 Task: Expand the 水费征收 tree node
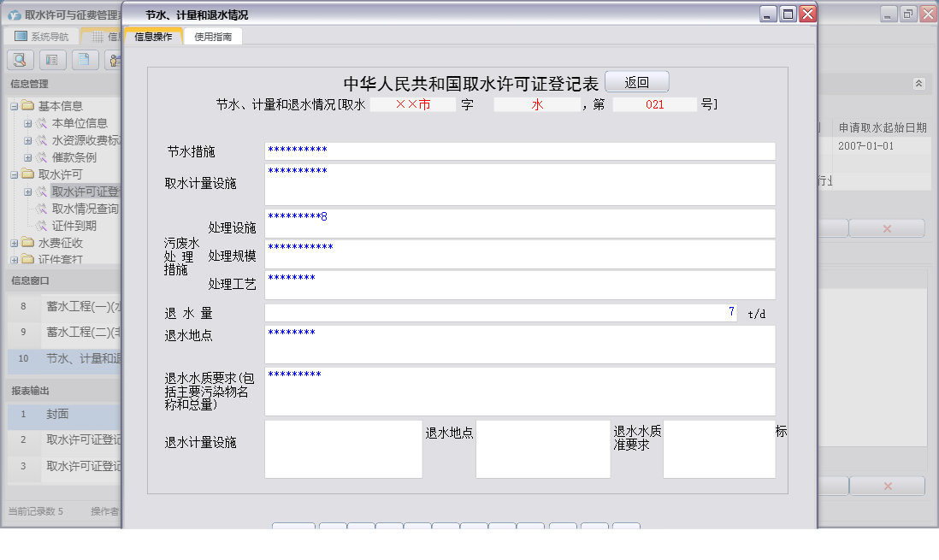[15, 243]
